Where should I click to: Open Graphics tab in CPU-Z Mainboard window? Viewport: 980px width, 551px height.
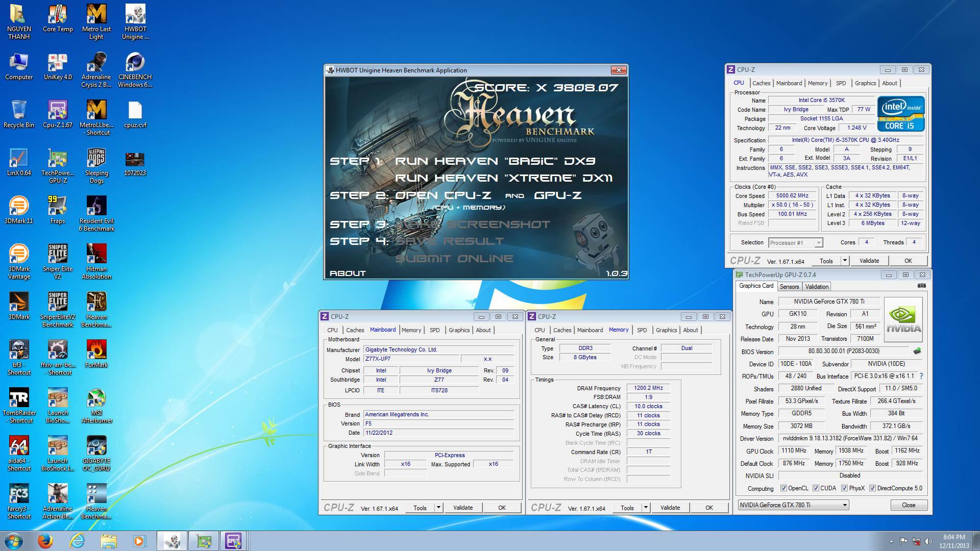pyautogui.click(x=459, y=330)
